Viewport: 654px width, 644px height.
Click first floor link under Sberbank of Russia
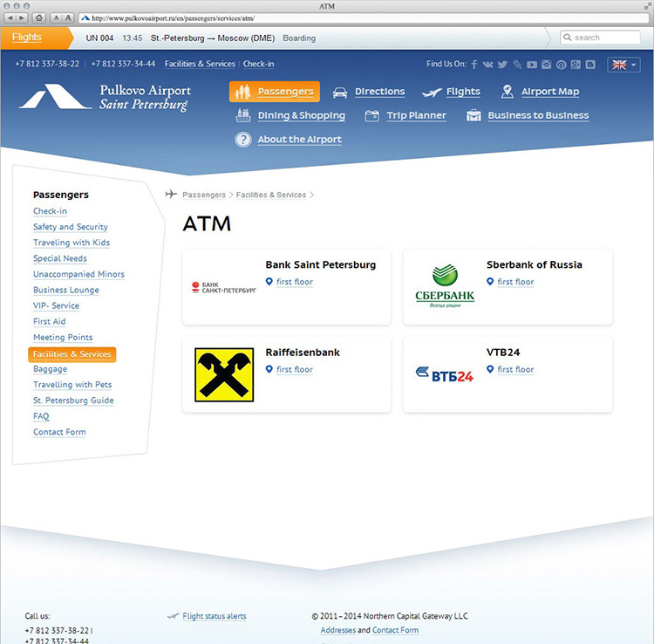tap(515, 282)
